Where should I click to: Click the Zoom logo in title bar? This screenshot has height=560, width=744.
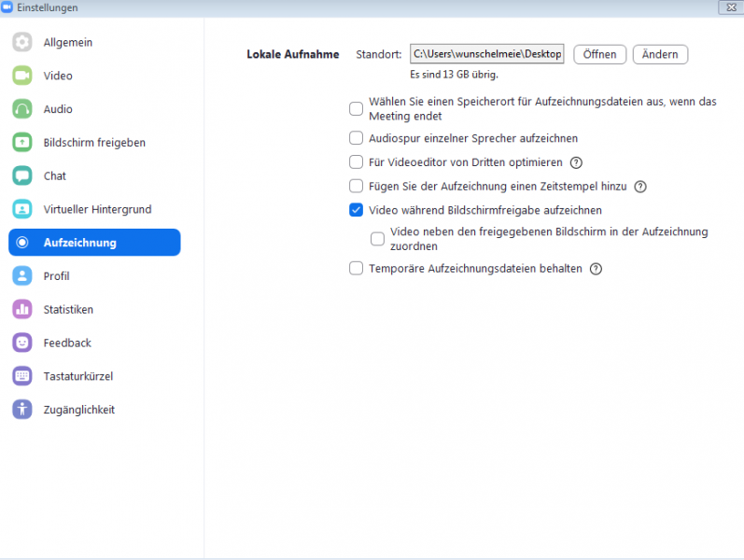click(7, 7)
